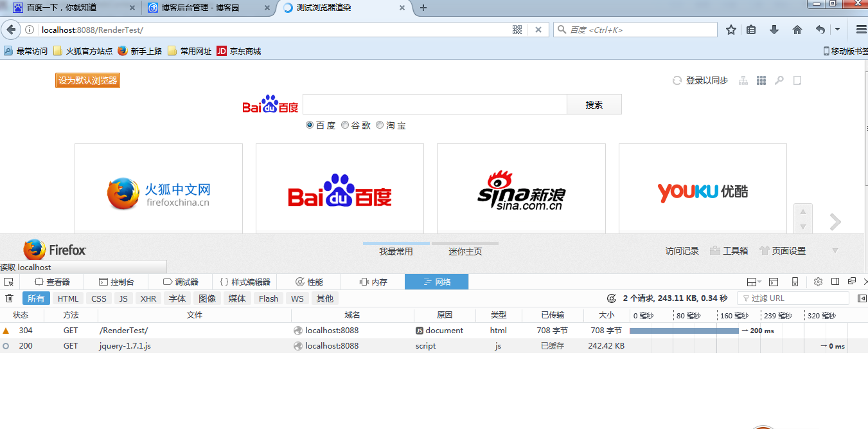This screenshot has width=868, height=429.
Task: Open the hamburger menu in Firefox
Action: pyautogui.click(x=861, y=30)
